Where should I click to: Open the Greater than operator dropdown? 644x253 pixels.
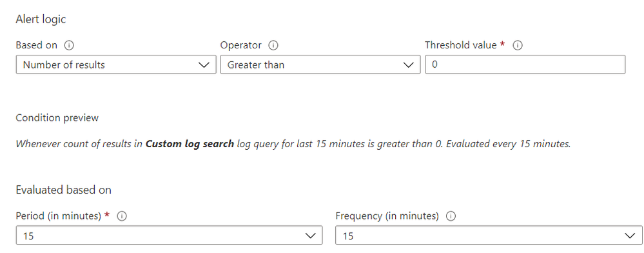320,65
